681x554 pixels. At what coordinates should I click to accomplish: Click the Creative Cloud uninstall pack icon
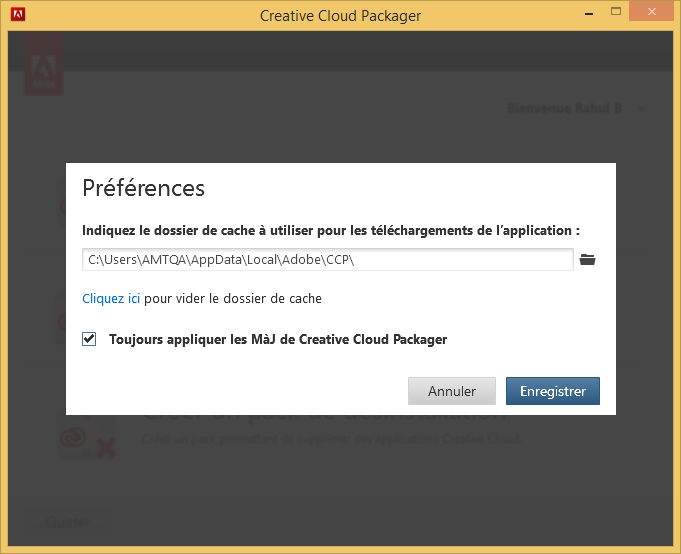pyautogui.click(x=86, y=438)
